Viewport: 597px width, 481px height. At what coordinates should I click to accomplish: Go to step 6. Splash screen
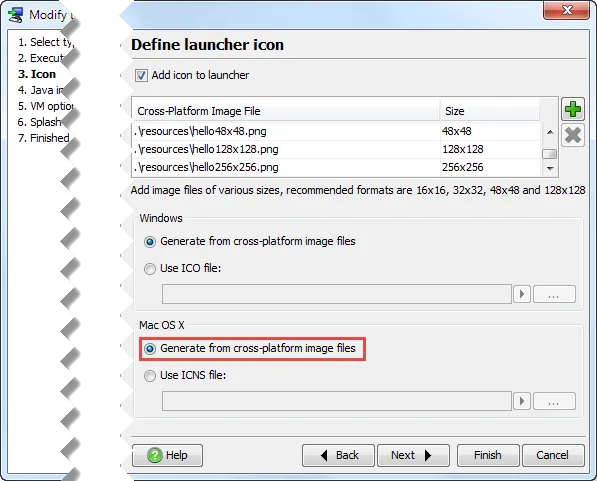click(x=39, y=122)
